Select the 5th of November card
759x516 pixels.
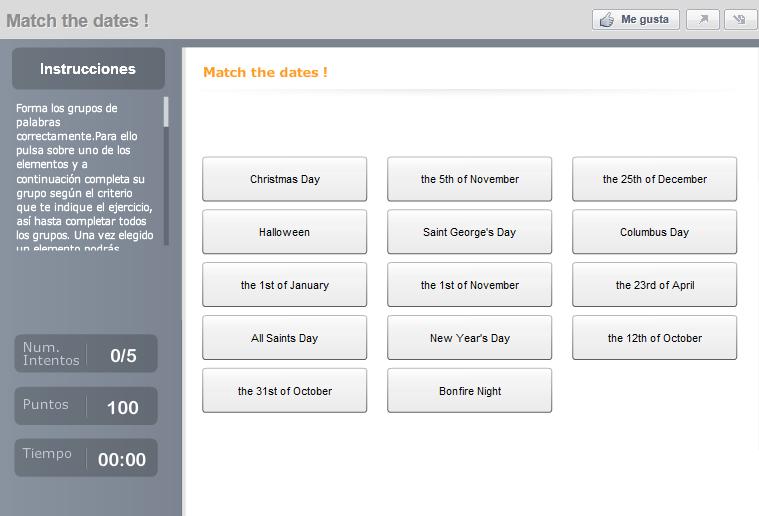coord(470,179)
